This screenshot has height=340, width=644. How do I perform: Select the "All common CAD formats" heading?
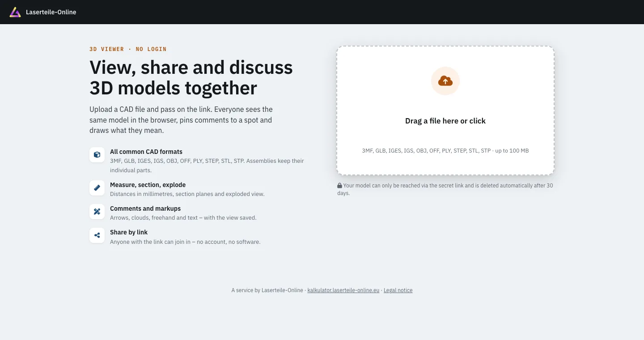pyautogui.click(x=146, y=152)
